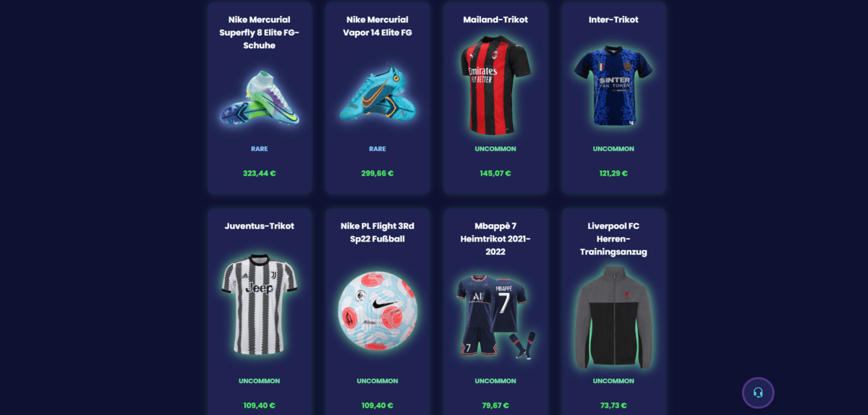Click the RARE badge under Superfly 8 boots

pos(259,149)
